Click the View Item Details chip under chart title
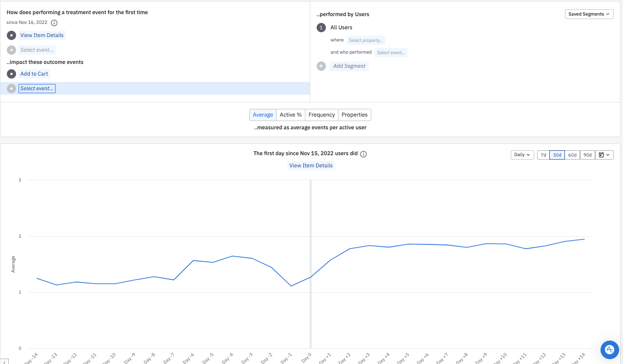 coord(311,165)
